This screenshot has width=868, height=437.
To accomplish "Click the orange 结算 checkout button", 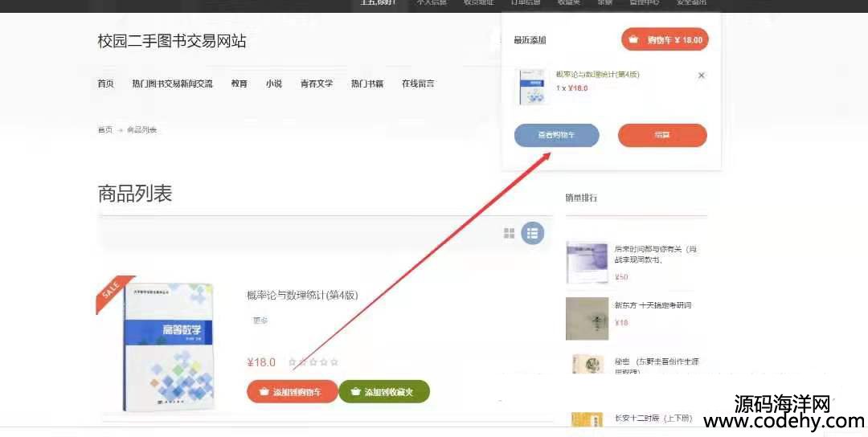I will (662, 135).
